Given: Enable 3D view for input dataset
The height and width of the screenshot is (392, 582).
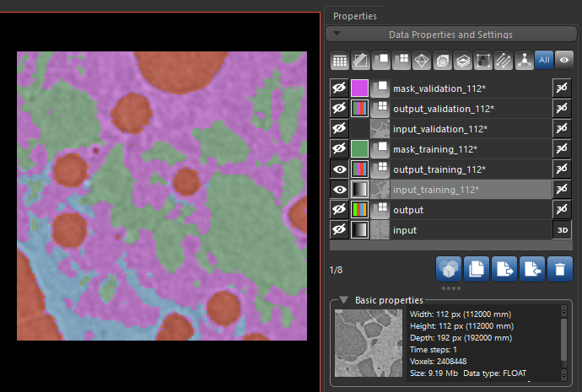Looking at the screenshot, I should (562, 230).
